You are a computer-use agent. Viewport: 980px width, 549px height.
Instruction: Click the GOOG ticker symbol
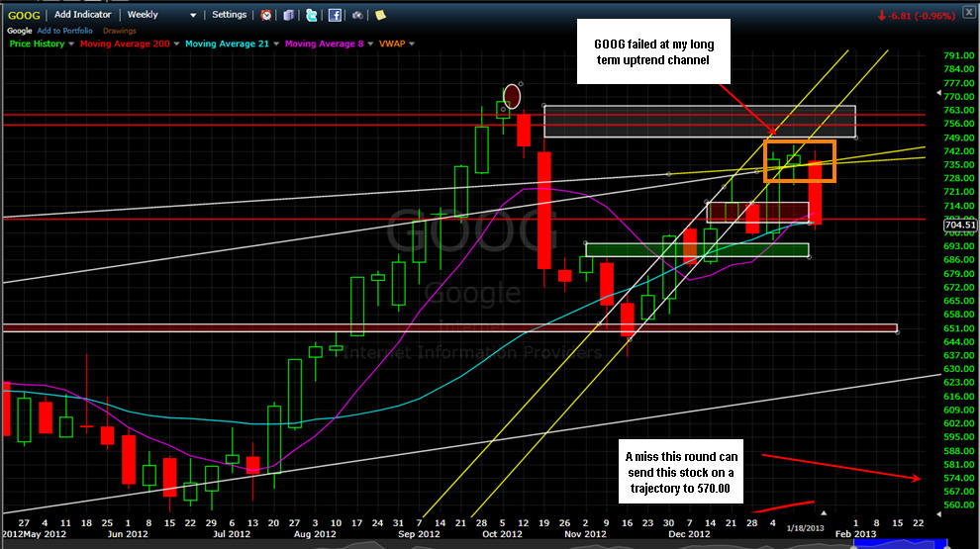24,15
